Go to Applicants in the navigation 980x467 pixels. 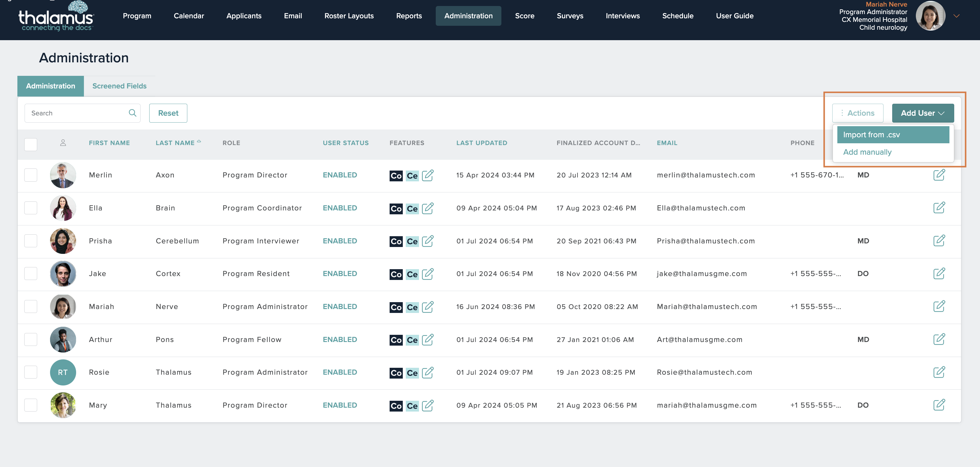tap(244, 16)
